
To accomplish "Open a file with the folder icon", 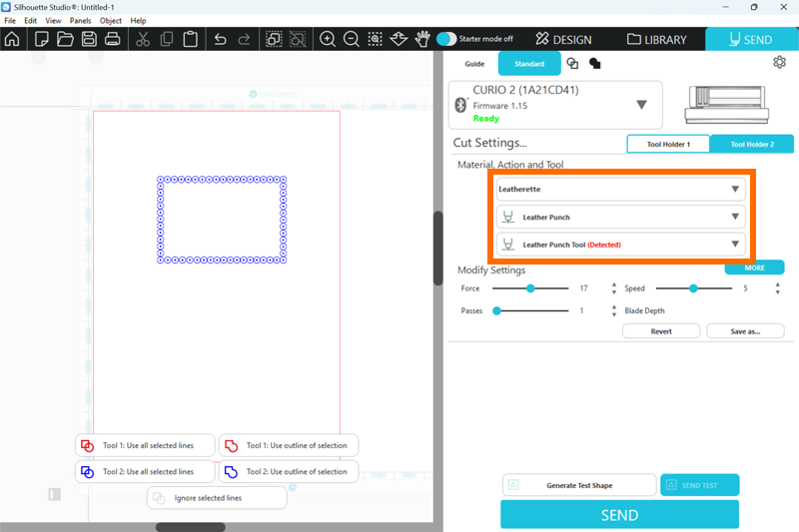I will pos(65,39).
